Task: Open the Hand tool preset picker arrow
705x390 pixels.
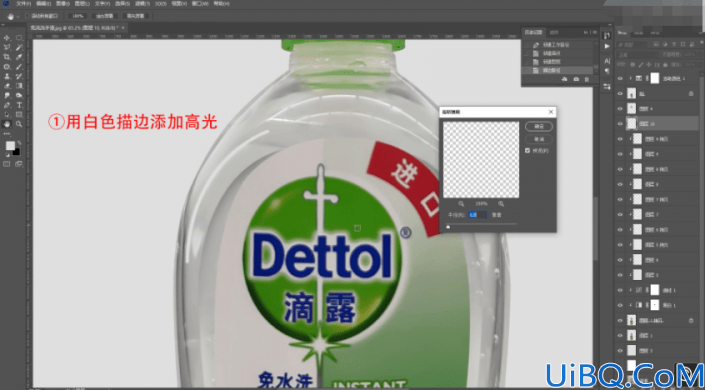Action: point(18,17)
